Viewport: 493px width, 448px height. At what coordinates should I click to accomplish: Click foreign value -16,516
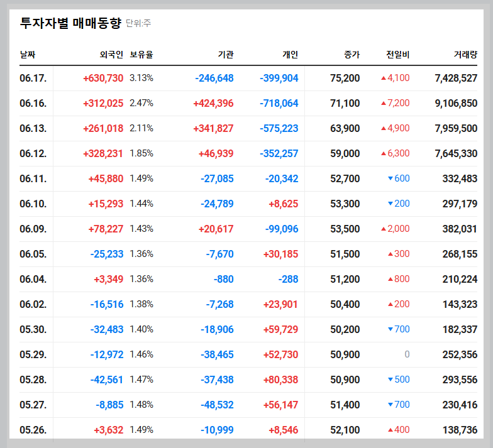[107, 304]
